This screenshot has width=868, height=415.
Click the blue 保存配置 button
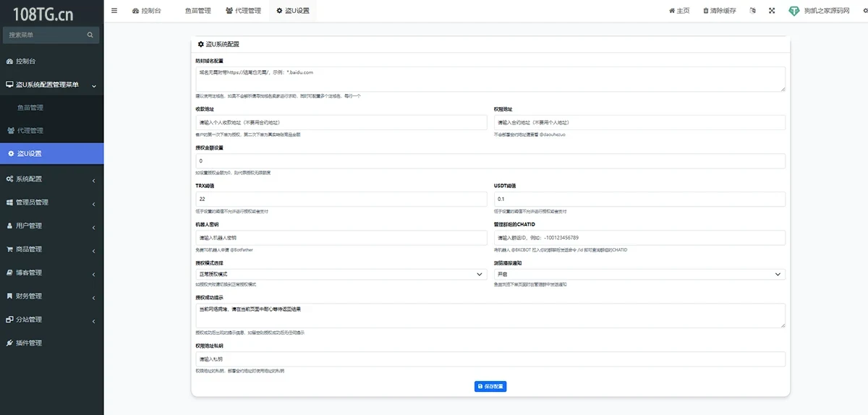point(490,387)
